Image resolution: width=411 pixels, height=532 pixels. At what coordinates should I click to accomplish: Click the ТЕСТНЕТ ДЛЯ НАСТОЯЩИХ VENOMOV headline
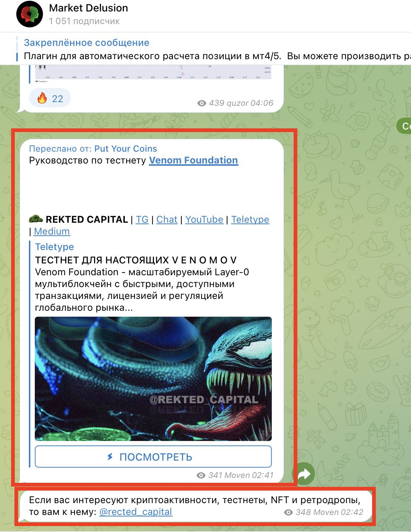coord(136,260)
